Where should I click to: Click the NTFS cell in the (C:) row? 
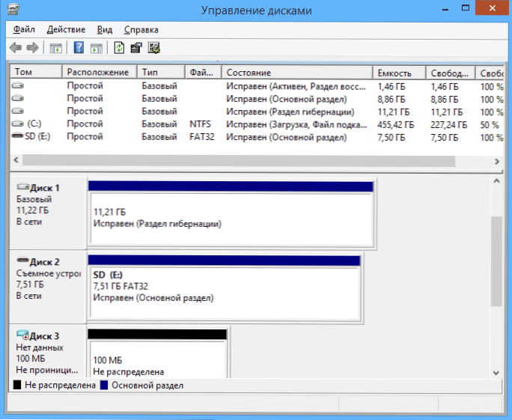[200, 124]
